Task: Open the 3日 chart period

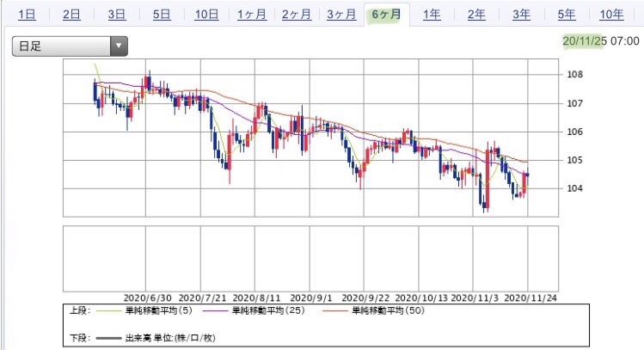Action: point(117,15)
